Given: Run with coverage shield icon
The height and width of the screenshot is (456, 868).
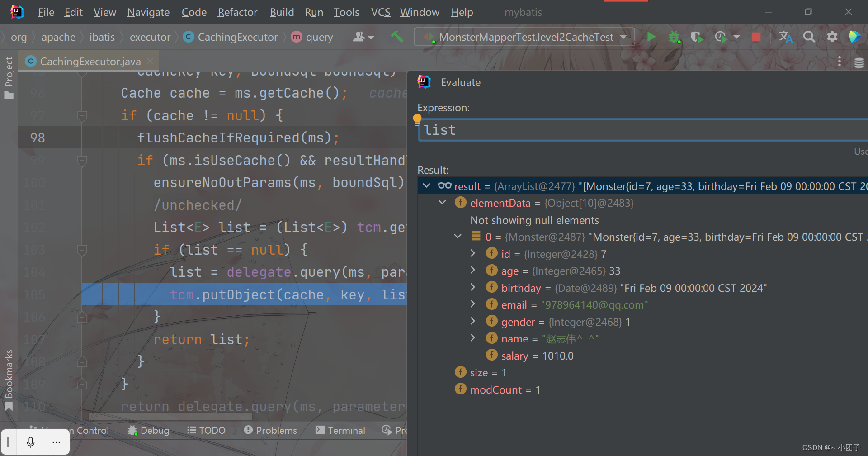Looking at the screenshot, I should 697,37.
